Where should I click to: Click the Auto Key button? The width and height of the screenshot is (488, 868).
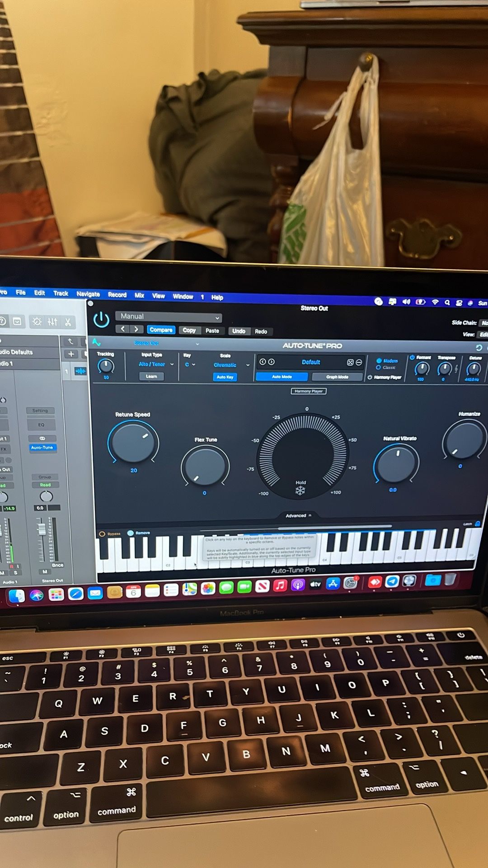225,377
